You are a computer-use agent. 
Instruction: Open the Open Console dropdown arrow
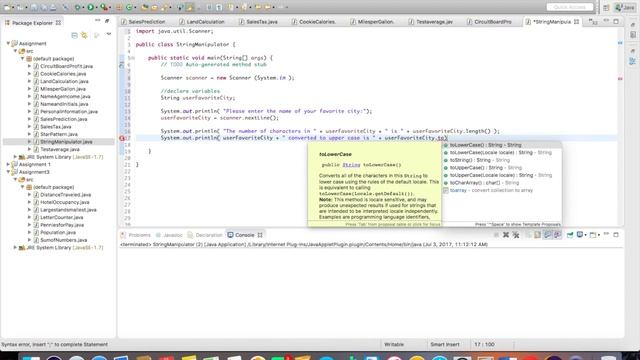(598, 235)
